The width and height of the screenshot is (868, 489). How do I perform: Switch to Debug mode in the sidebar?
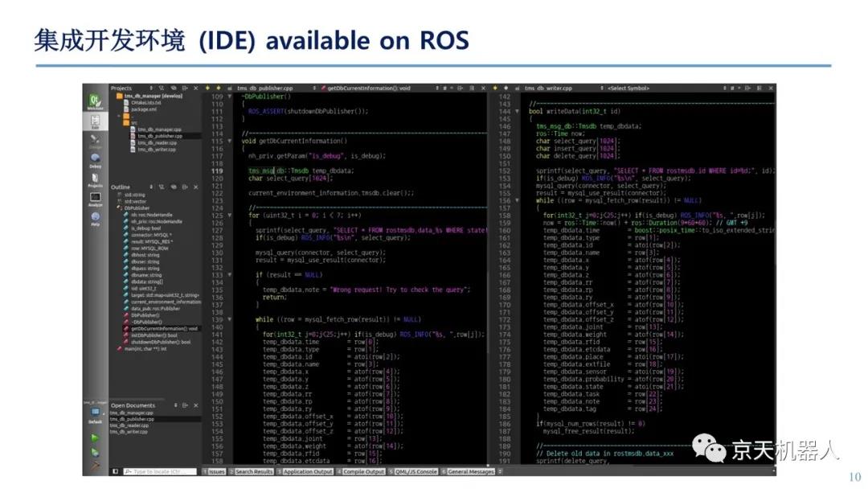[95, 161]
